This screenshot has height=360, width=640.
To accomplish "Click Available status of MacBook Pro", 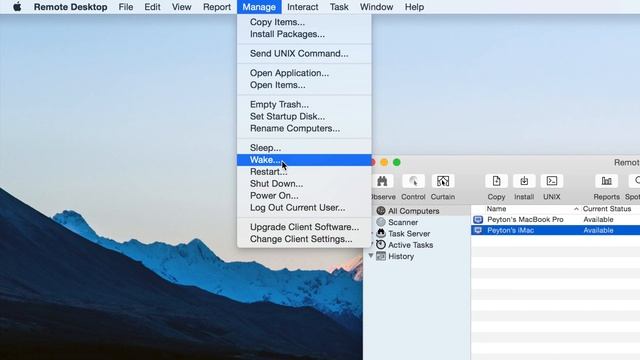I will pyautogui.click(x=598, y=220).
